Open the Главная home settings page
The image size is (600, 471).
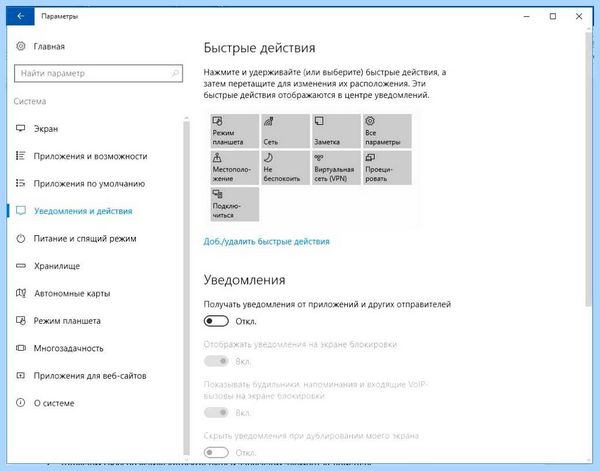(41, 46)
